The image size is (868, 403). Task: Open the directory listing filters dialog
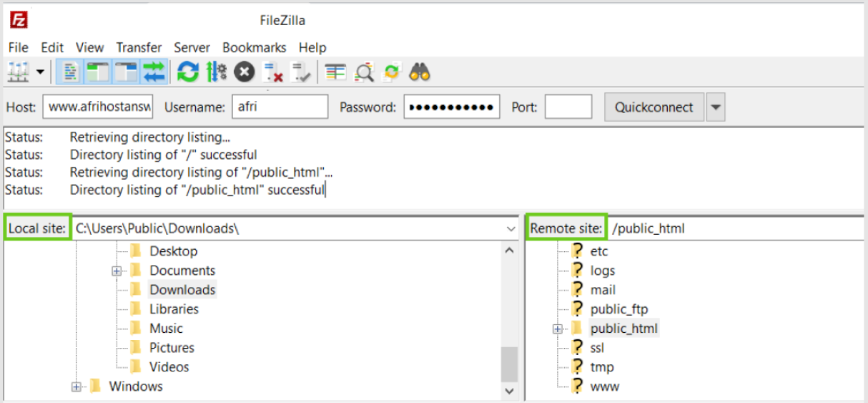(335, 72)
